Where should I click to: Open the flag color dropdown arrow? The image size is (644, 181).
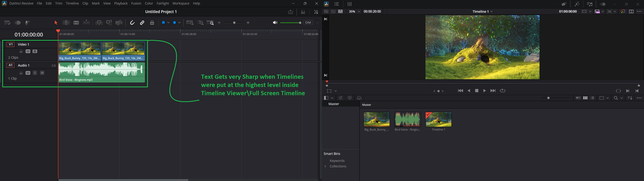click(x=168, y=23)
